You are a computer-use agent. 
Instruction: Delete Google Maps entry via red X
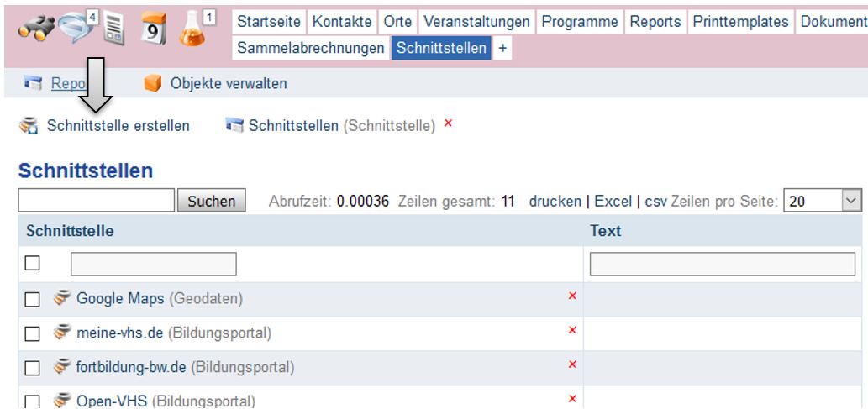click(572, 298)
